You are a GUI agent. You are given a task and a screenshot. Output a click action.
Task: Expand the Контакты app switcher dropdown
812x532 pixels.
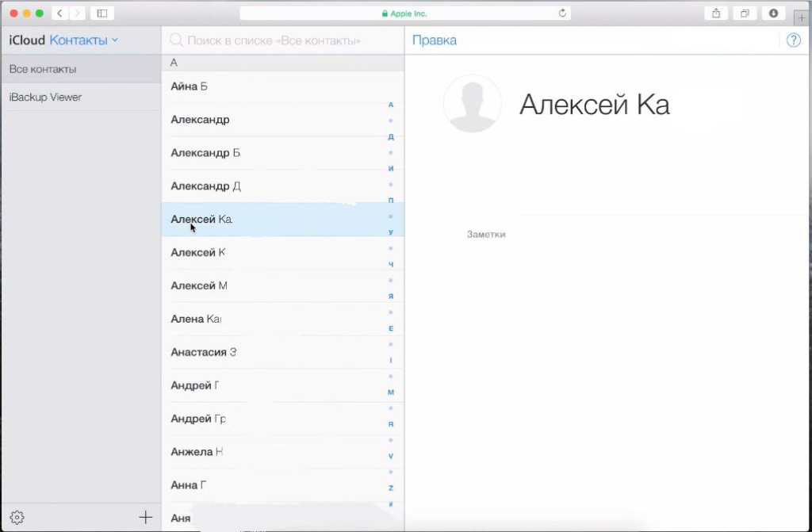(x=83, y=40)
